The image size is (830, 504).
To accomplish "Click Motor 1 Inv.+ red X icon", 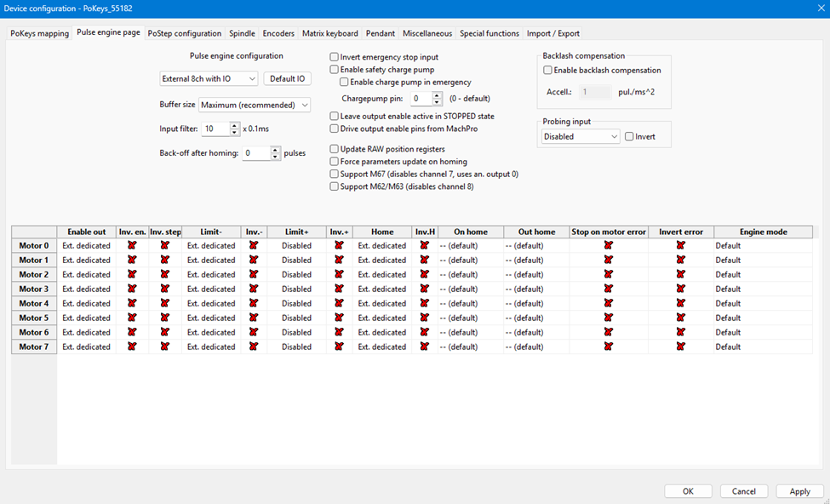I will (x=339, y=260).
